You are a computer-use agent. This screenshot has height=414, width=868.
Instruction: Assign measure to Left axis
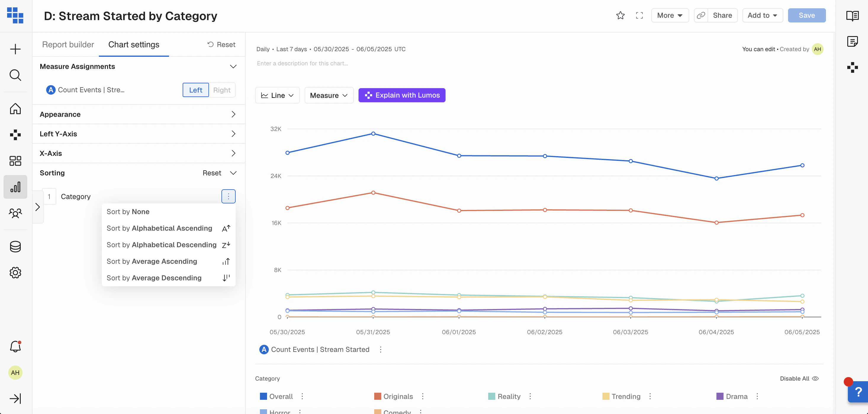tap(195, 90)
